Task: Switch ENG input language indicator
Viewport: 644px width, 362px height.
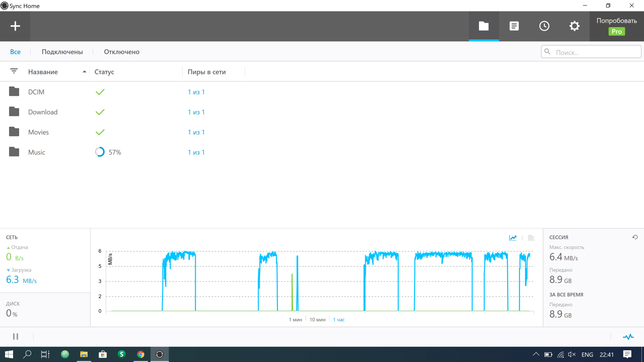Action: 587,355
